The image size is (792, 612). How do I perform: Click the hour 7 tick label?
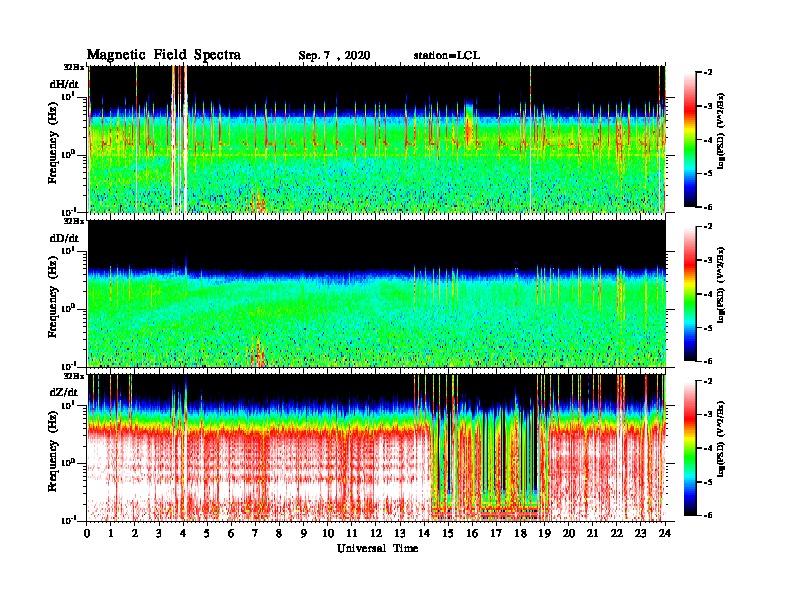pyautogui.click(x=256, y=533)
